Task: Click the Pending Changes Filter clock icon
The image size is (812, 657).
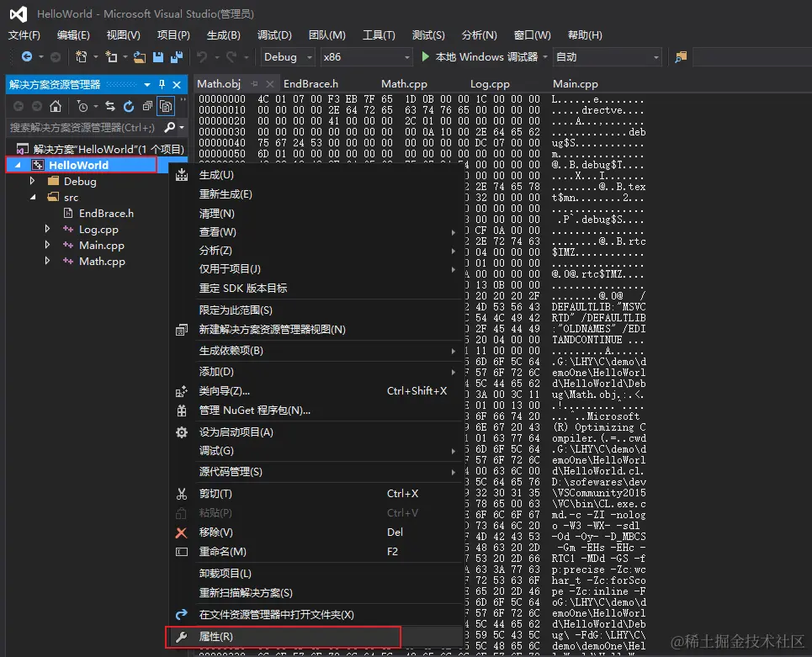Action: (x=82, y=106)
